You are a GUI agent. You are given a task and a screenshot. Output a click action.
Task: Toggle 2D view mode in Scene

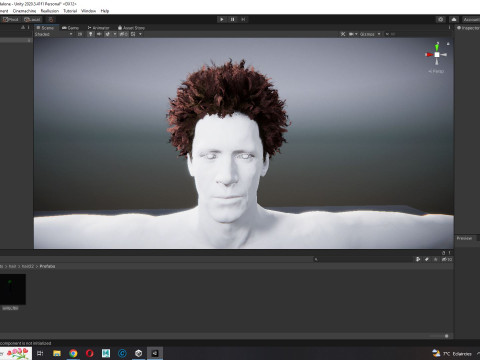[80, 34]
